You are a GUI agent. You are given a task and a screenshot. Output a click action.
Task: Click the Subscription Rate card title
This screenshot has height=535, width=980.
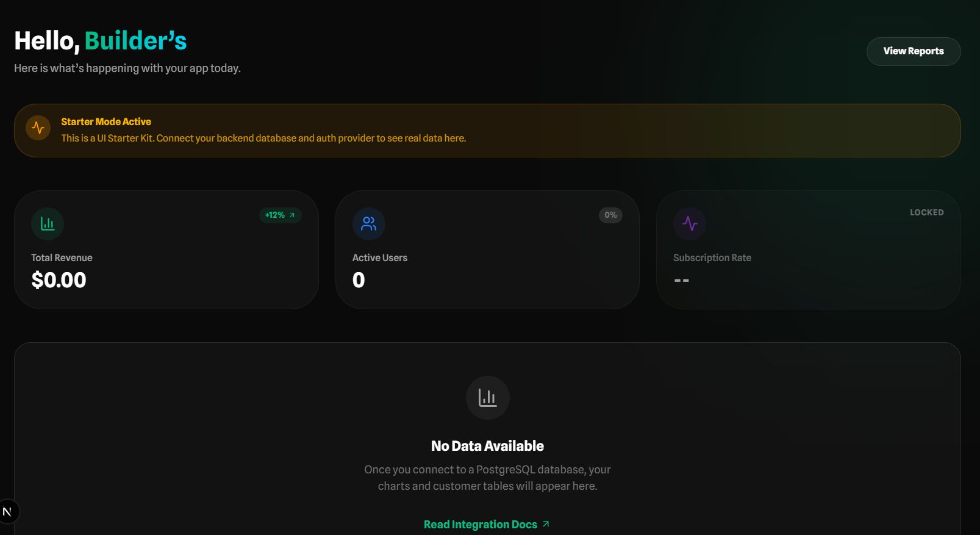[712, 258]
